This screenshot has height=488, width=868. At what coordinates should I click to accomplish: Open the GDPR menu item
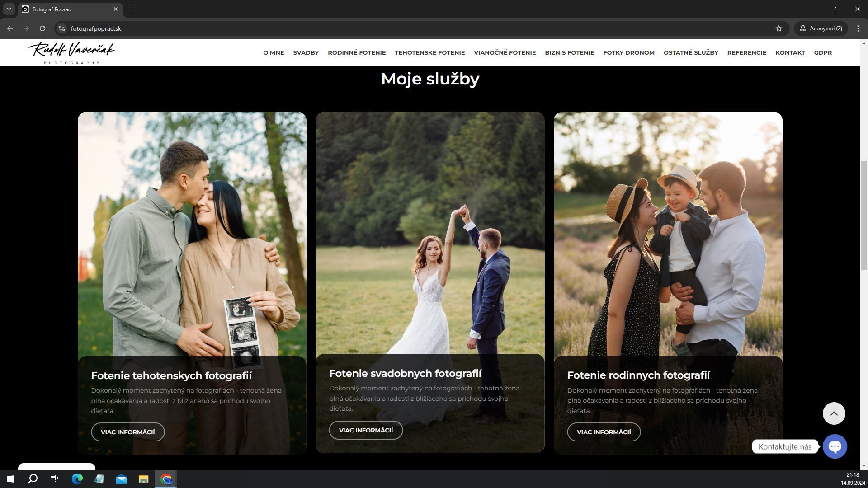823,53
